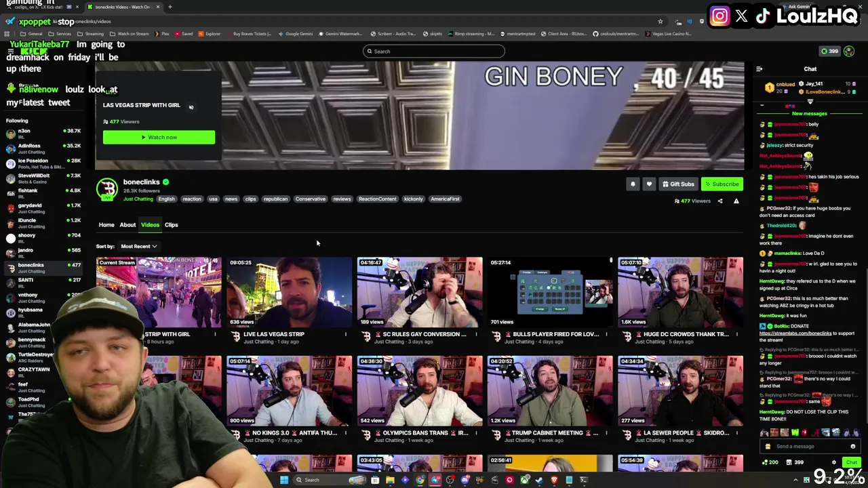The height and width of the screenshot is (488, 868).
Task: Click the Windows Start icon on taskbar
Action: pyautogui.click(x=284, y=480)
